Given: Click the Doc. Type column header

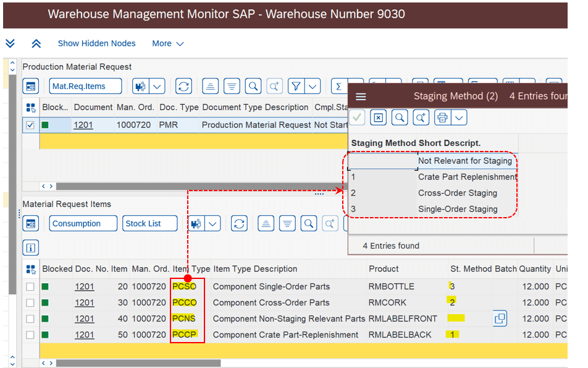Looking at the screenshot, I should click(179, 108).
